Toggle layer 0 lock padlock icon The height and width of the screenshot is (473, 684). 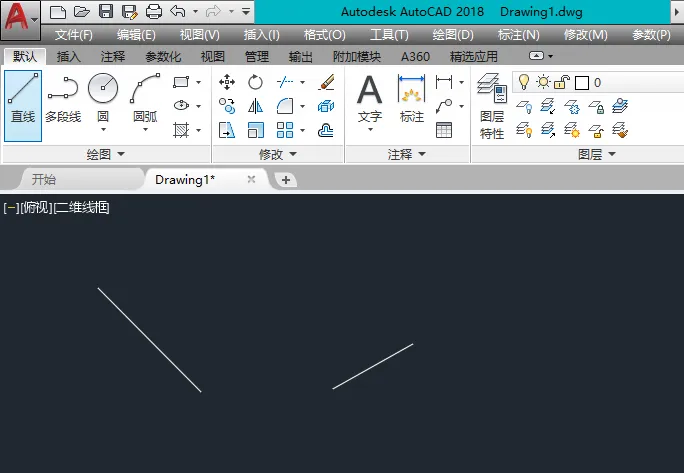pos(562,82)
